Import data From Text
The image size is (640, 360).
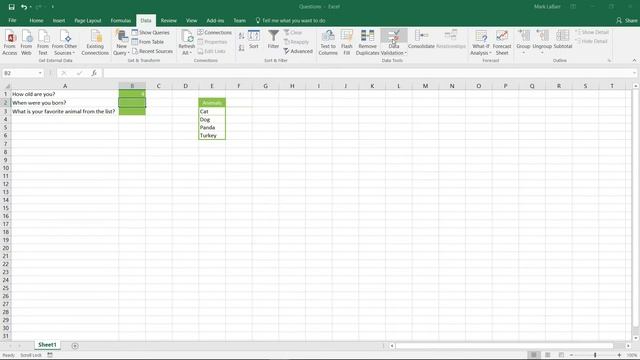coord(43,42)
